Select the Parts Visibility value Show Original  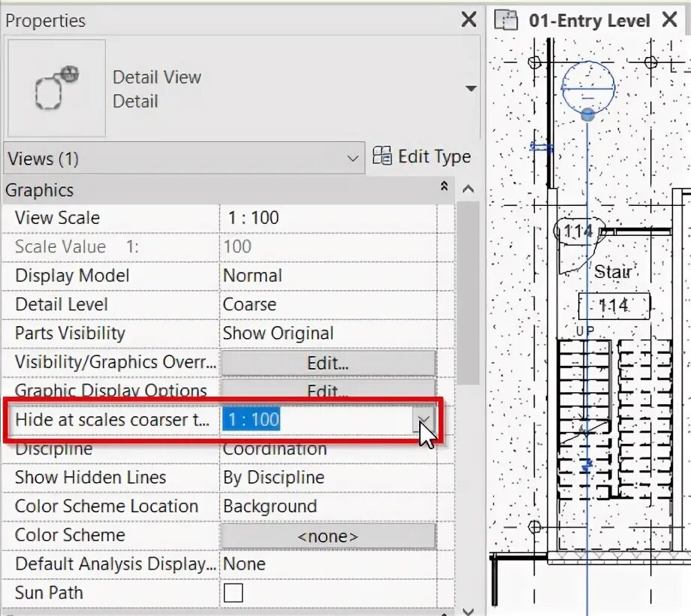pos(328,333)
